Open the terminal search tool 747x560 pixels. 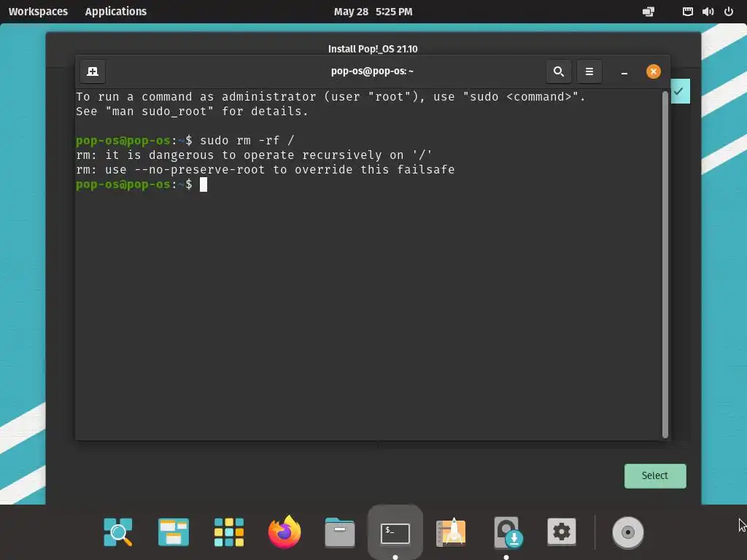pos(558,71)
